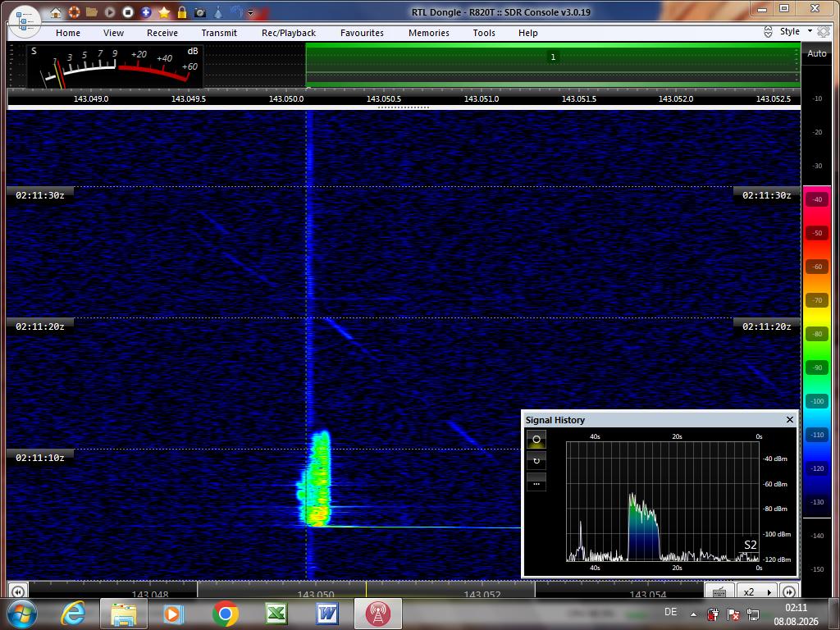Open the Windows Start button
The image size is (840, 630).
(21, 614)
